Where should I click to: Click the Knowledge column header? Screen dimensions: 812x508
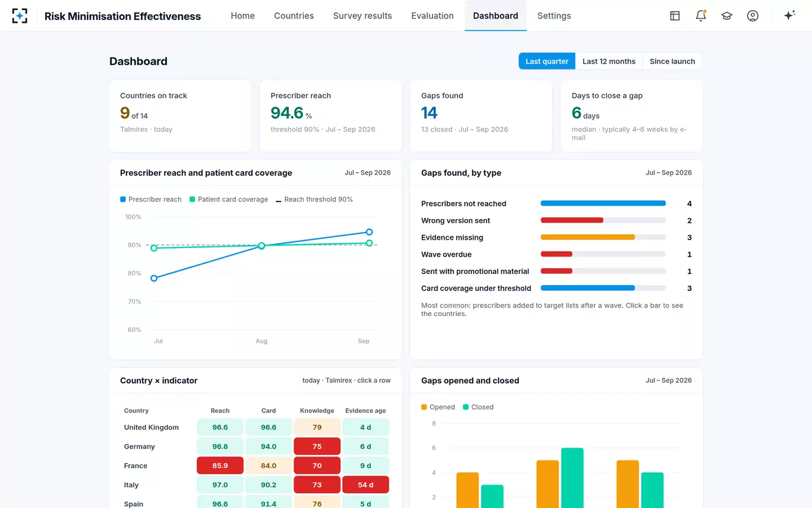point(317,410)
